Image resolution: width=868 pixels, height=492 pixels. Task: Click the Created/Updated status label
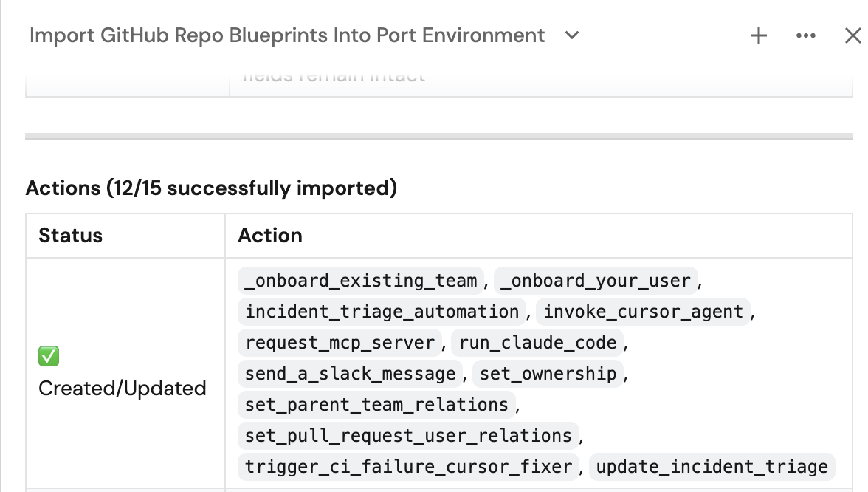pyautogui.click(x=123, y=389)
